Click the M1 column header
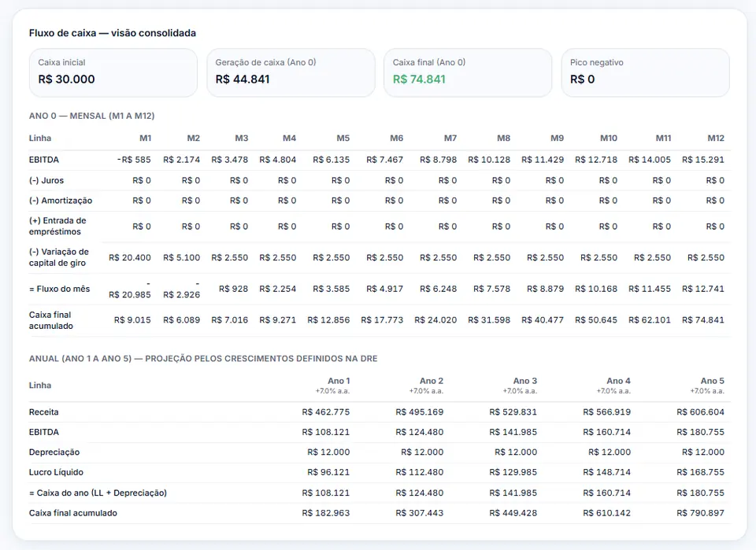This screenshot has height=550, width=756. click(x=145, y=138)
